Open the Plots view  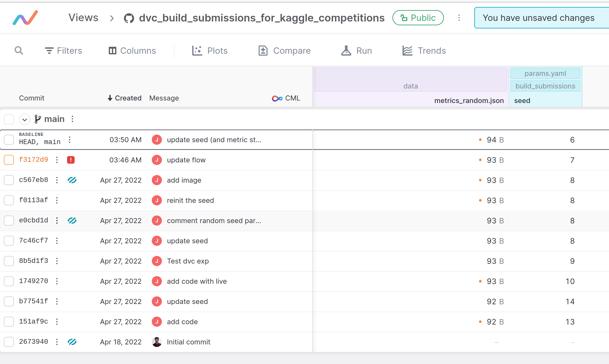[x=210, y=51]
